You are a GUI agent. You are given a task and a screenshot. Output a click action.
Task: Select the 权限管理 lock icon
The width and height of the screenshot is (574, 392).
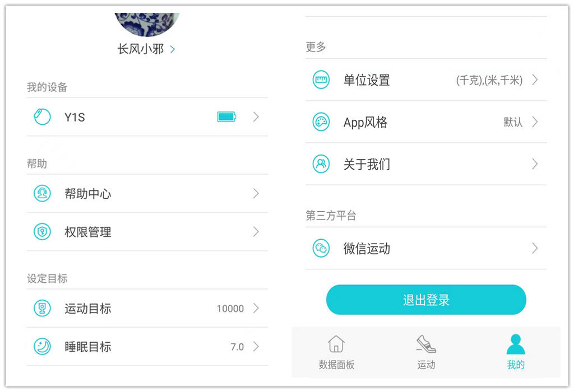pos(41,232)
